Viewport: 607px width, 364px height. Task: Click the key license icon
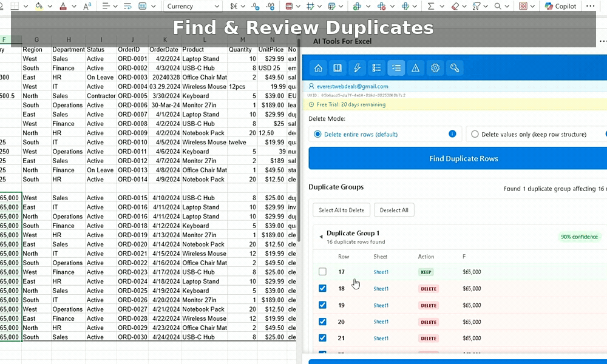(454, 68)
